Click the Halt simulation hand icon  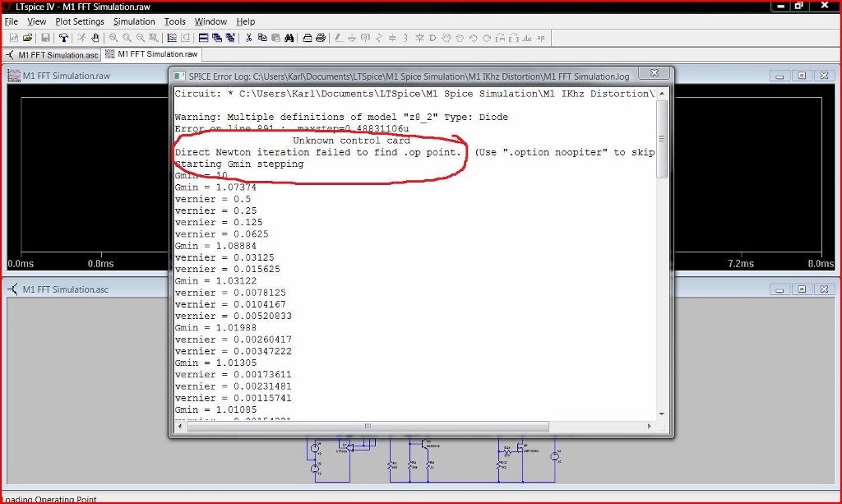(95, 38)
